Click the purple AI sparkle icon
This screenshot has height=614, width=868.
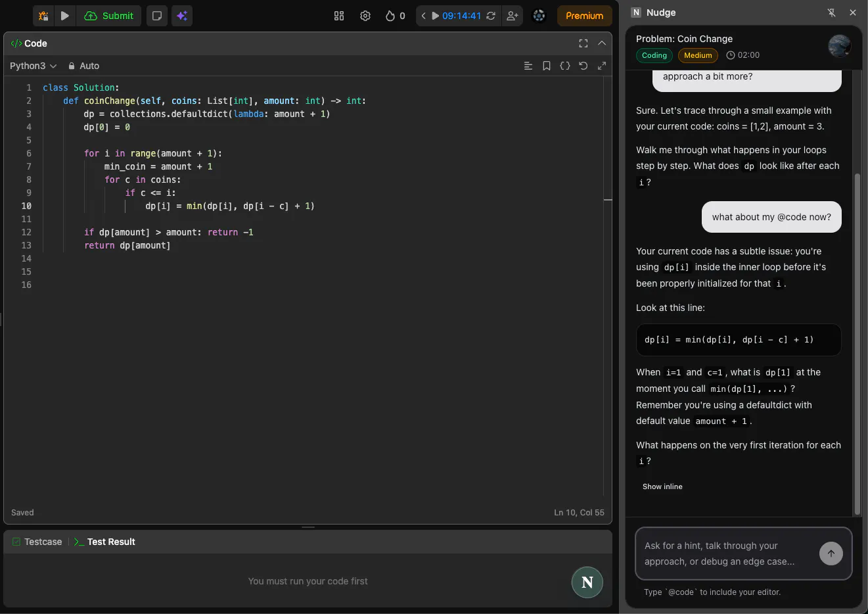[182, 16]
